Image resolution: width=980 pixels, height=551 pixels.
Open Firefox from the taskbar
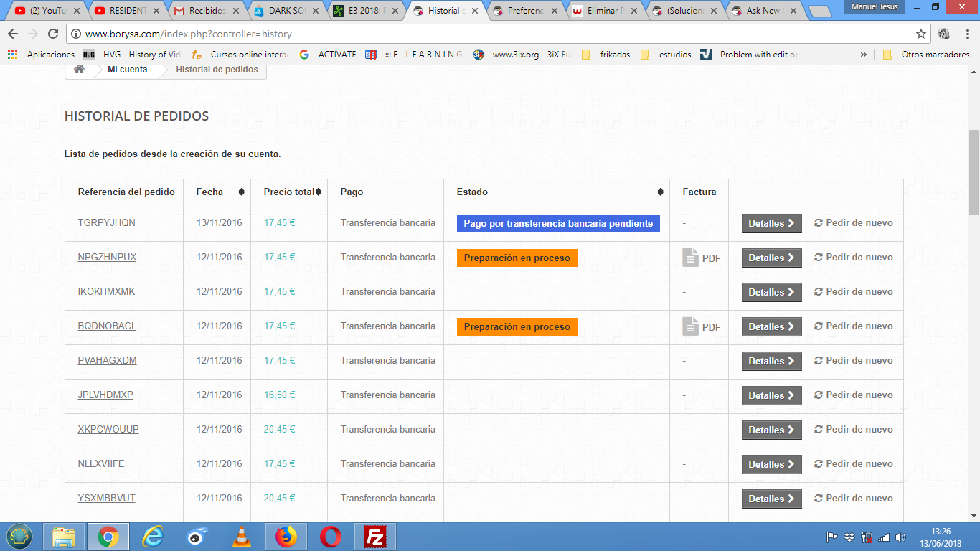tap(286, 537)
